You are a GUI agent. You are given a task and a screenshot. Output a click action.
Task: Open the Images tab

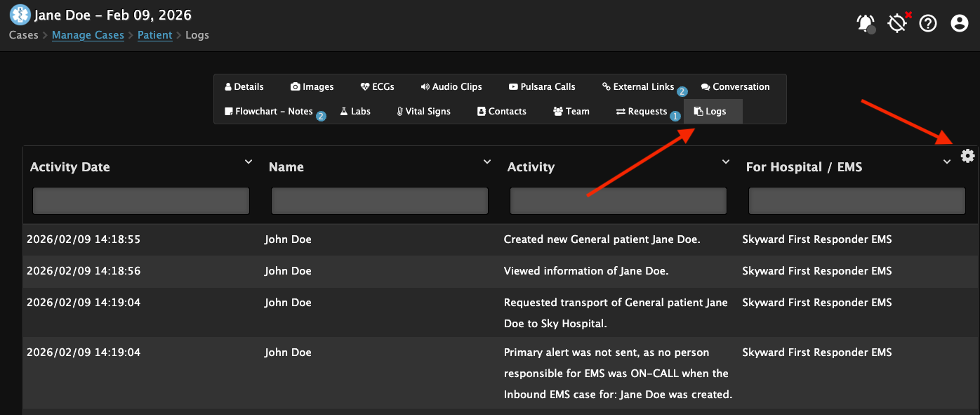pos(312,87)
